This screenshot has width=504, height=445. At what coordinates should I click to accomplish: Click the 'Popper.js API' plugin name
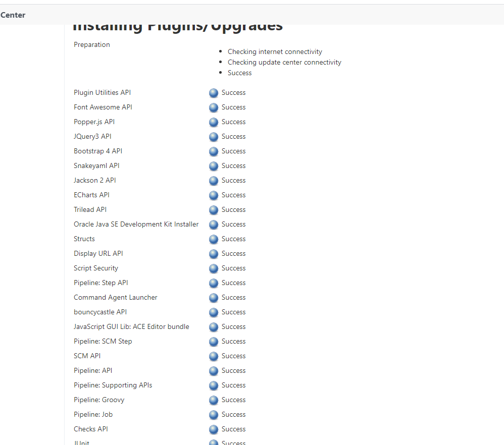point(94,122)
